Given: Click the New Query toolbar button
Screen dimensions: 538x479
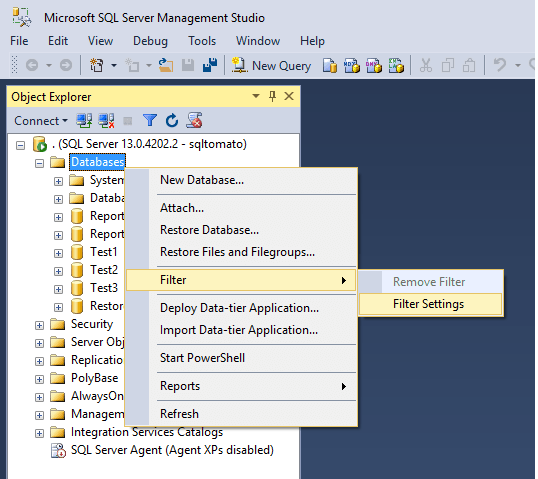Looking at the screenshot, I should point(271,65).
